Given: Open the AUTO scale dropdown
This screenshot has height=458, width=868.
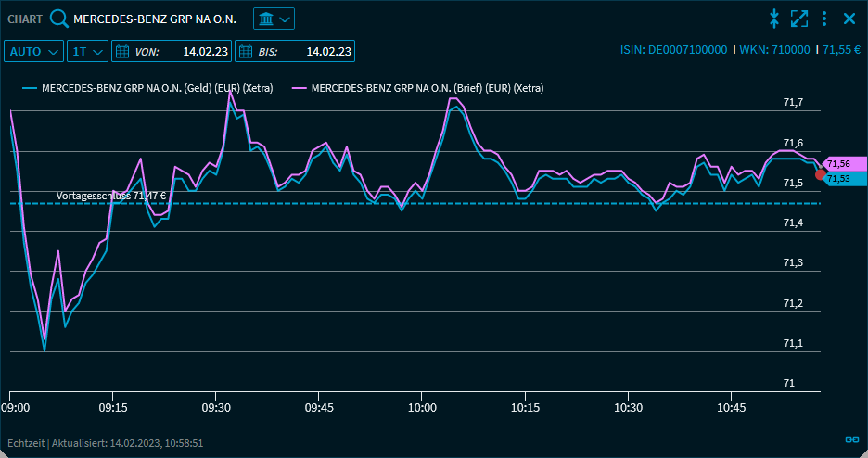Looking at the screenshot, I should tap(34, 51).
